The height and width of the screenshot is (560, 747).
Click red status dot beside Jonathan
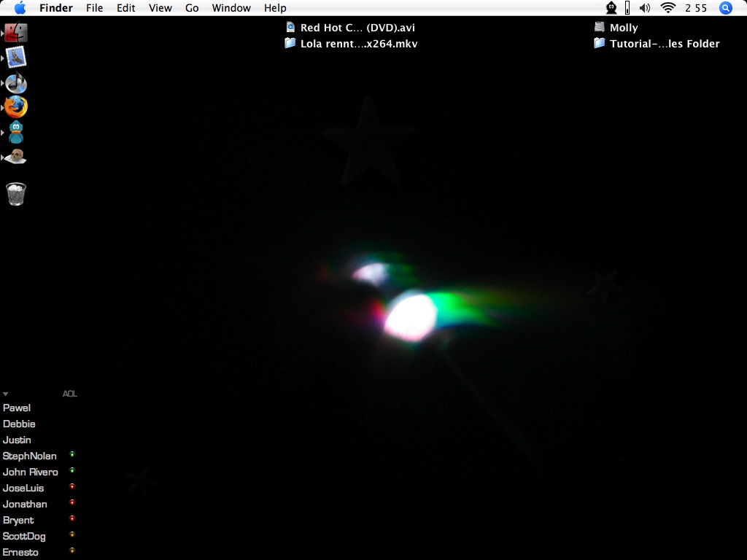tap(72, 502)
